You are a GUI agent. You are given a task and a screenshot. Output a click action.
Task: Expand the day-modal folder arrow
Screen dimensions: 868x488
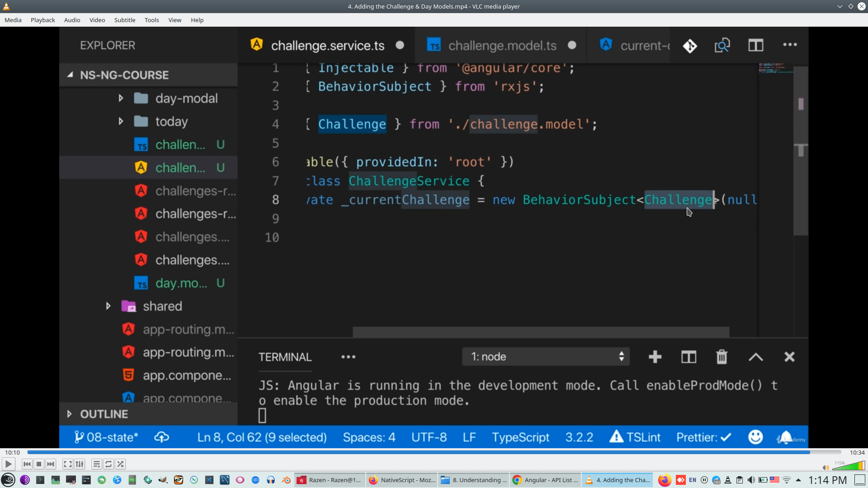(x=121, y=98)
